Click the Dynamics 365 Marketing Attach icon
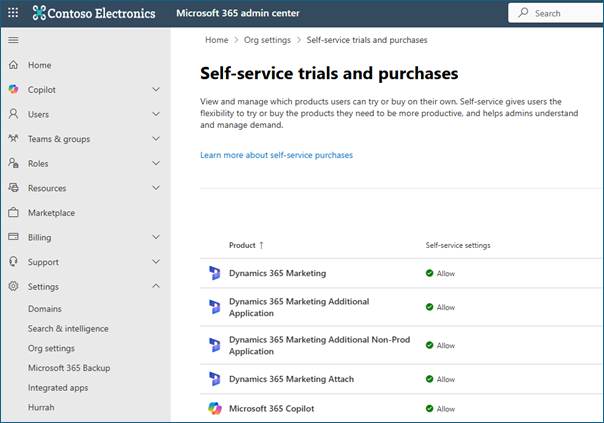This screenshot has height=423, width=604. 214,379
